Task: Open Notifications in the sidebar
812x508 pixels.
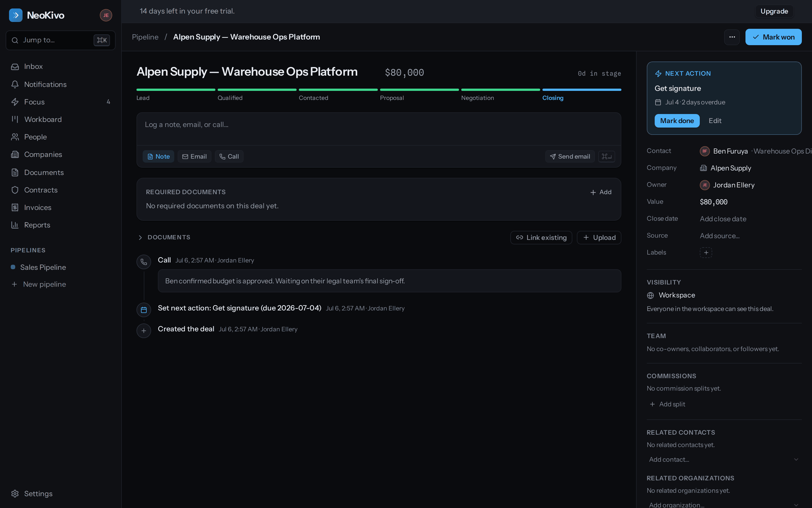Action: [60, 84]
